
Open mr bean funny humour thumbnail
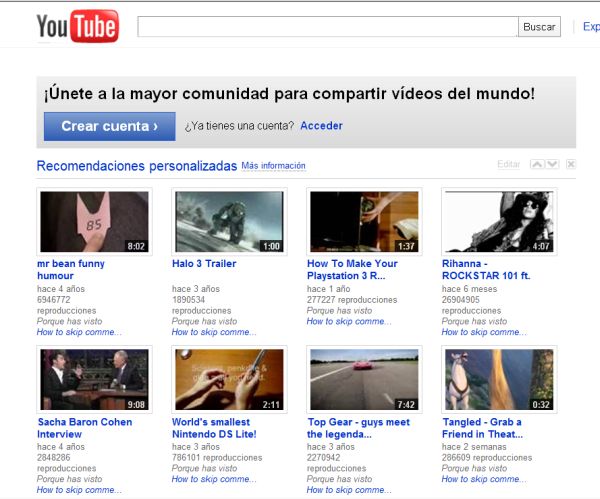coord(94,222)
